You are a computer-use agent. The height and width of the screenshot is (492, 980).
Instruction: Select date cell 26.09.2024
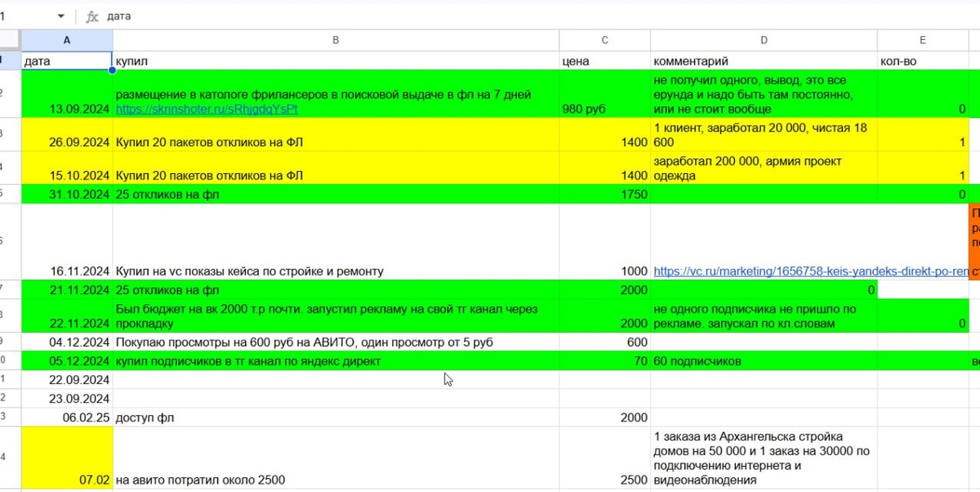click(x=67, y=135)
